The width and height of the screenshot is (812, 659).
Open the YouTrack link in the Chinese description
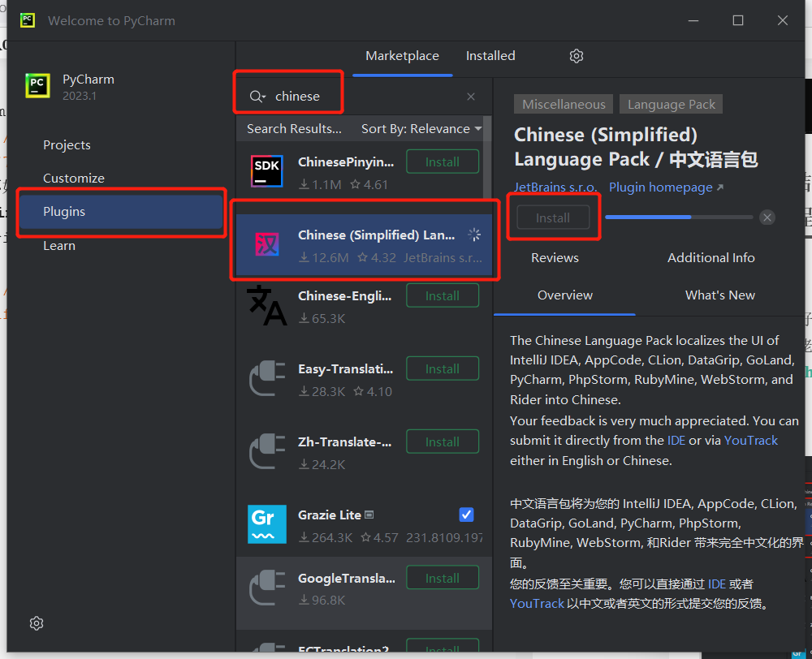[x=537, y=604]
